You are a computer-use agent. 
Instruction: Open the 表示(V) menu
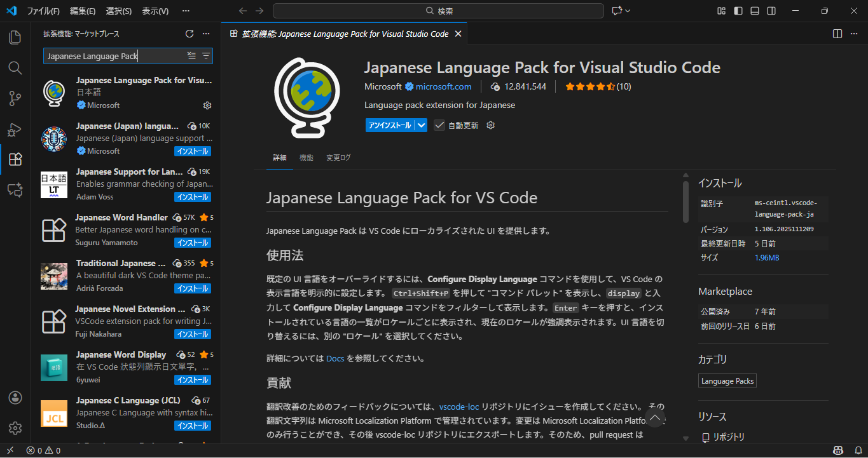(x=155, y=11)
